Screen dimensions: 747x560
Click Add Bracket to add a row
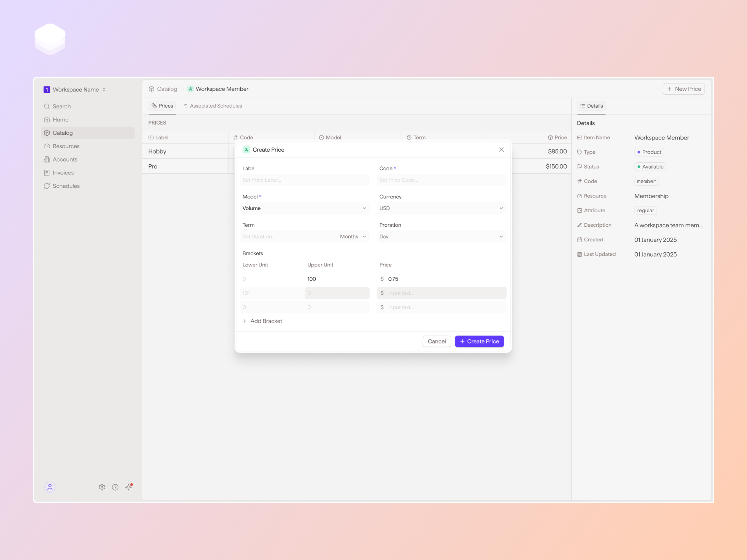pyautogui.click(x=262, y=321)
